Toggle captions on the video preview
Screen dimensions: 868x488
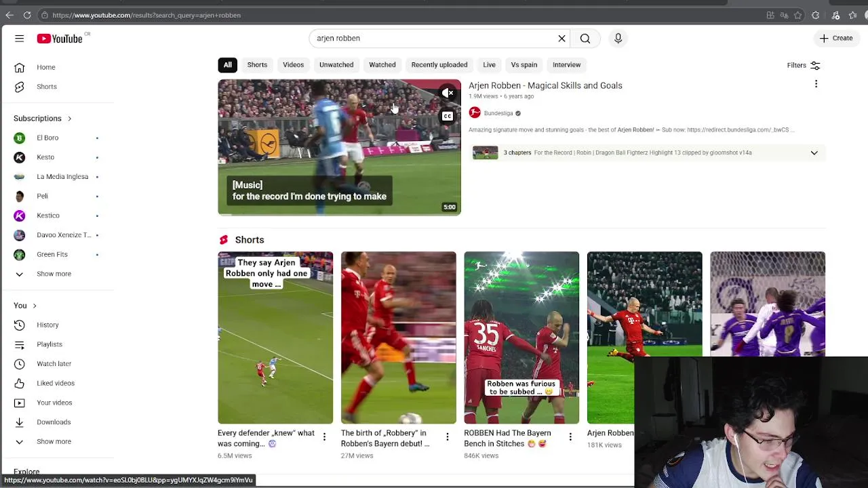pos(448,117)
